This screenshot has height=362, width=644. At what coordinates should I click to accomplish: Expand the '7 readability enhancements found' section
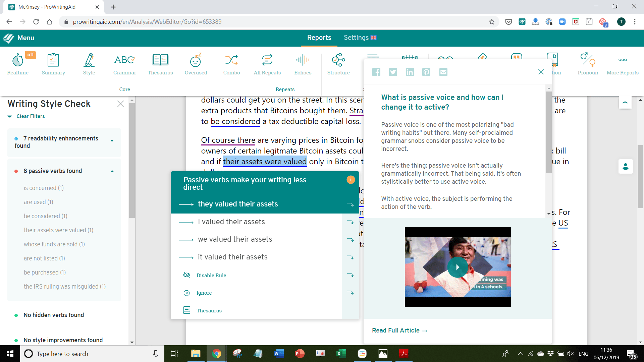pyautogui.click(x=112, y=141)
